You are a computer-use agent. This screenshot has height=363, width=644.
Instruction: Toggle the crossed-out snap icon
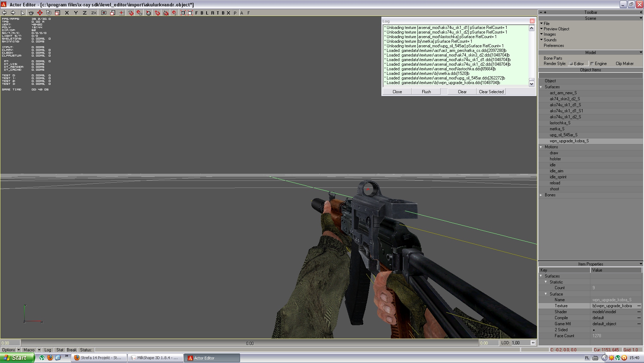pyautogui.click(x=166, y=13)
